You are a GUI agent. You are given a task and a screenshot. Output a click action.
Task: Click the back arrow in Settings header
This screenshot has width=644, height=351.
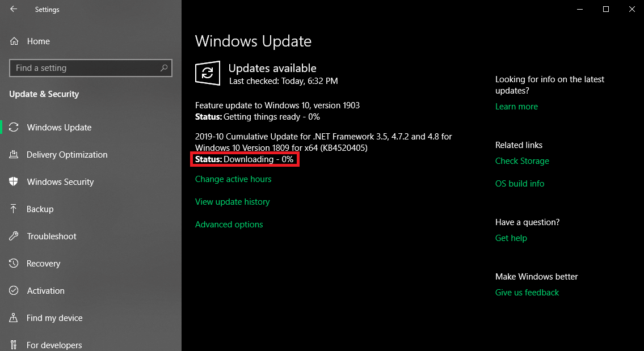14,9
